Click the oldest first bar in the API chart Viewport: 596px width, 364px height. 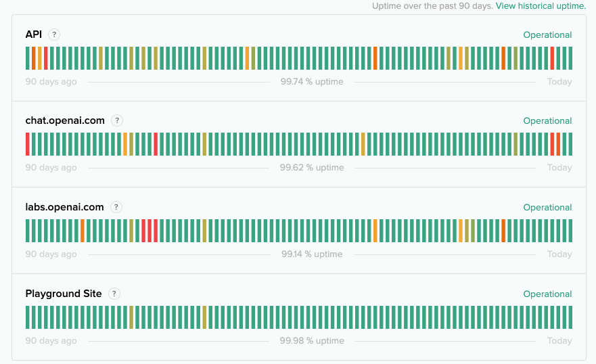(27, 58)
